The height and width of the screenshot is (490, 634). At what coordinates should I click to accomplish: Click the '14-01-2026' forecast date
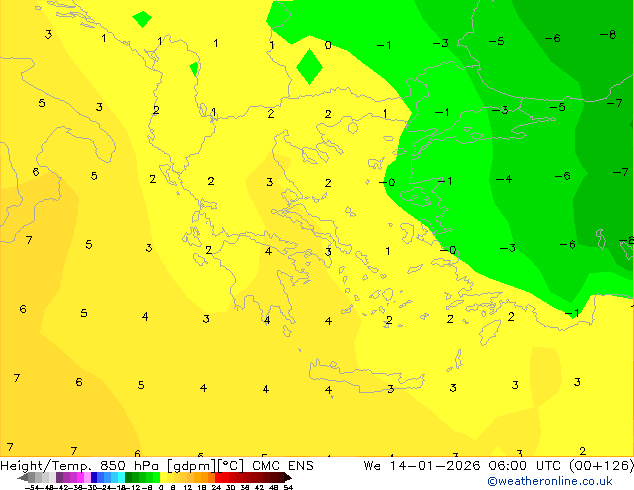[435, 466]
